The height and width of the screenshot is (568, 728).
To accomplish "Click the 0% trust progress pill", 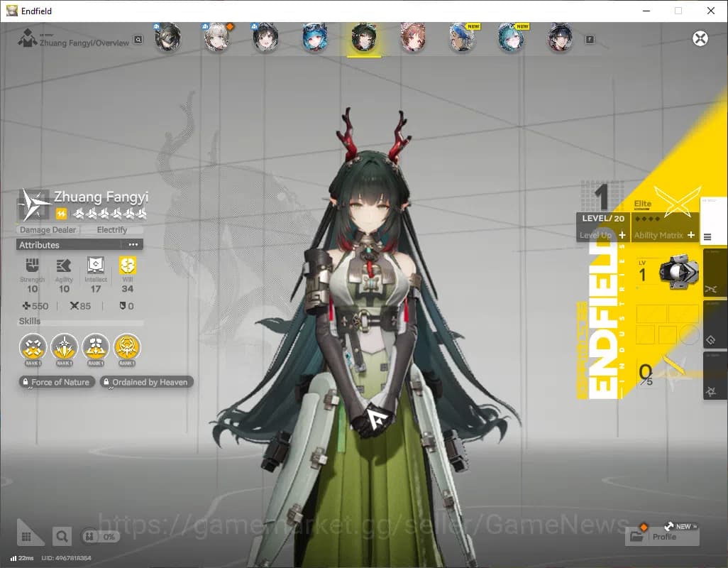I will (101, 537).
